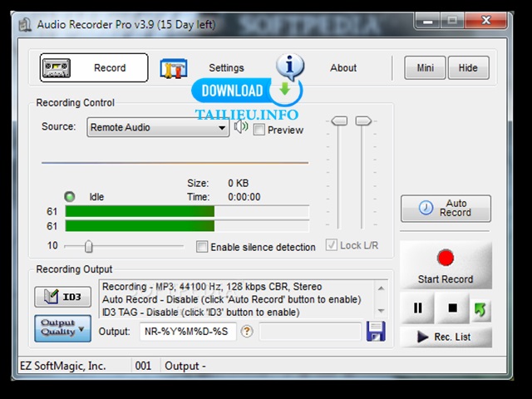Click the About info bubble icon
The height and width of the screenshot is (399, 532).
click(x=290, y=66)
